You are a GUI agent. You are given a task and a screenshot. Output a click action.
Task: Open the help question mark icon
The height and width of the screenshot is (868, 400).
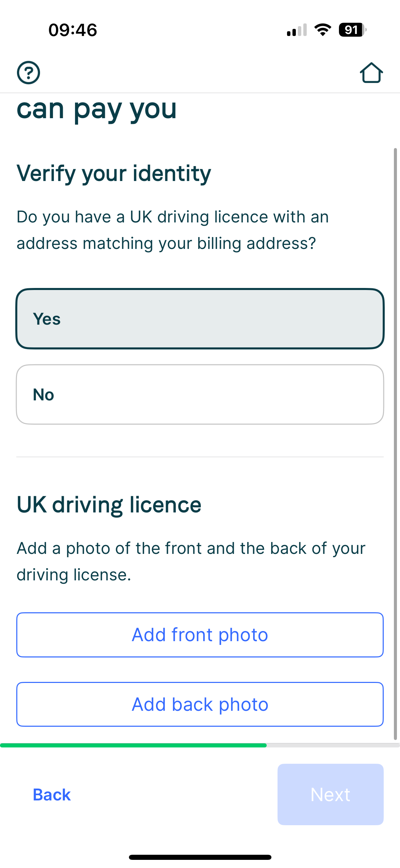(28, 72)
